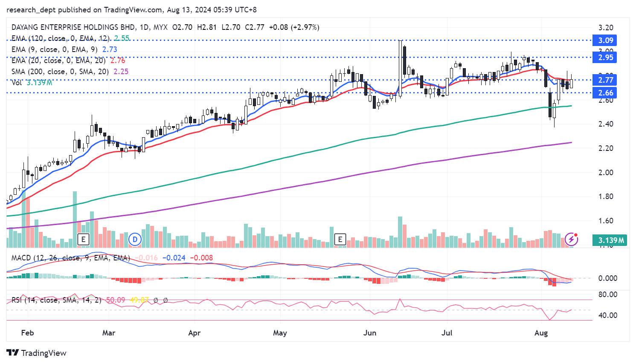Select the EMA 120 indicator legend

coord(60,38)
